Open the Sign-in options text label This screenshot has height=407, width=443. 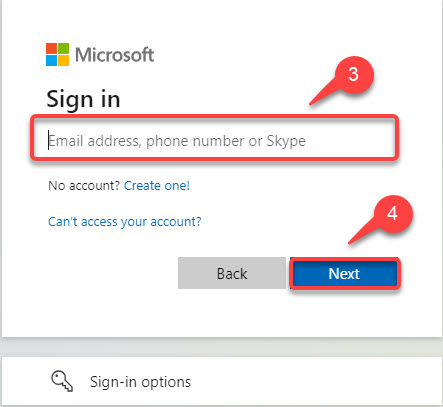point(140,382)
